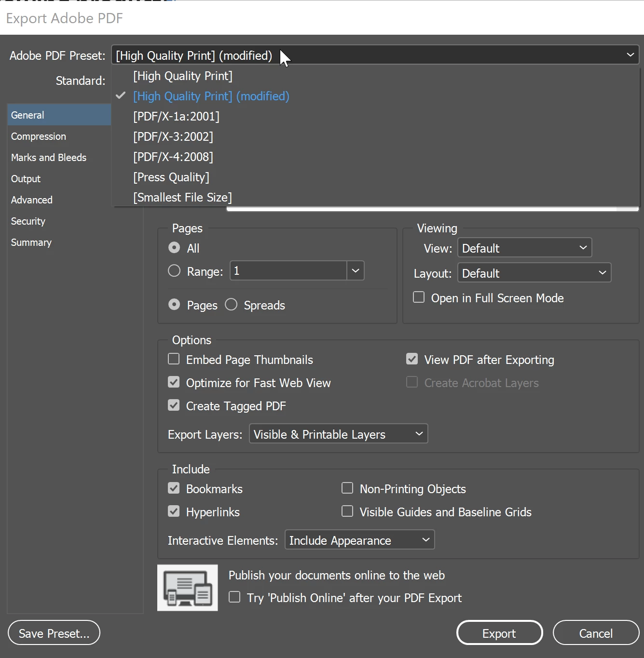Screen dimensions: 644x658
Task: Pick the [Press Quality] preset
Action: pos(375,177)
